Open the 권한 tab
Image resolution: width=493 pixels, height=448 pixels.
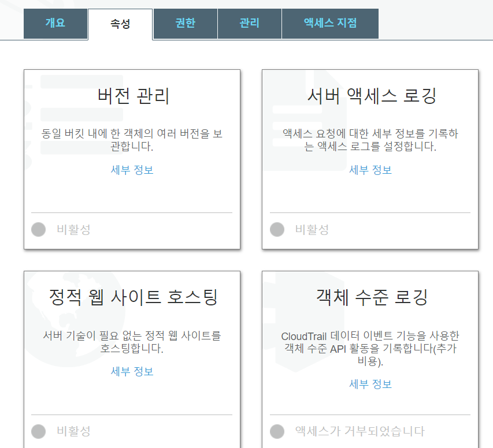point(185,24)
